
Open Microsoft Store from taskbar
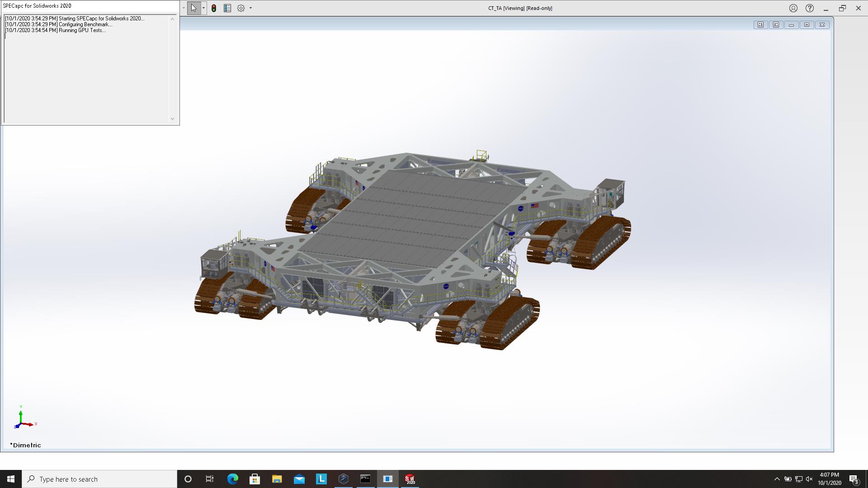click(255, 479)
